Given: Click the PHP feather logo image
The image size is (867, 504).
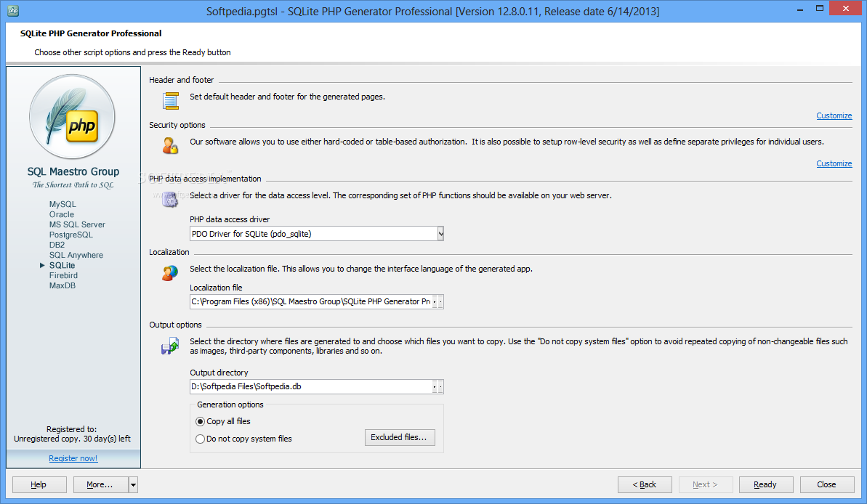Looking at the screenshot, I should click(x=73, y=117).
